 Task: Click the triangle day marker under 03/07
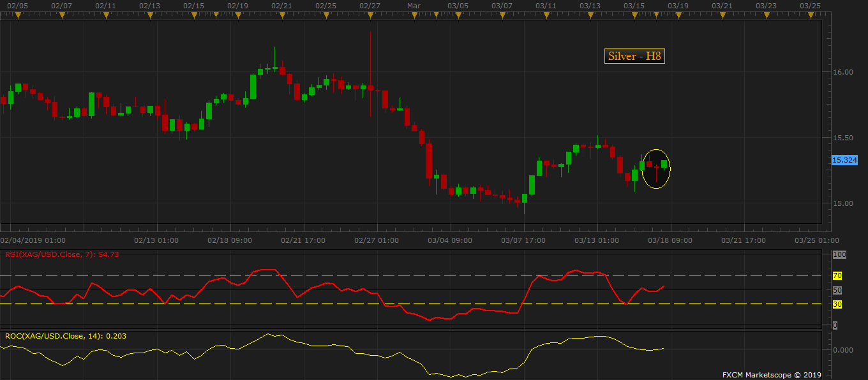(x=502, y=16)
